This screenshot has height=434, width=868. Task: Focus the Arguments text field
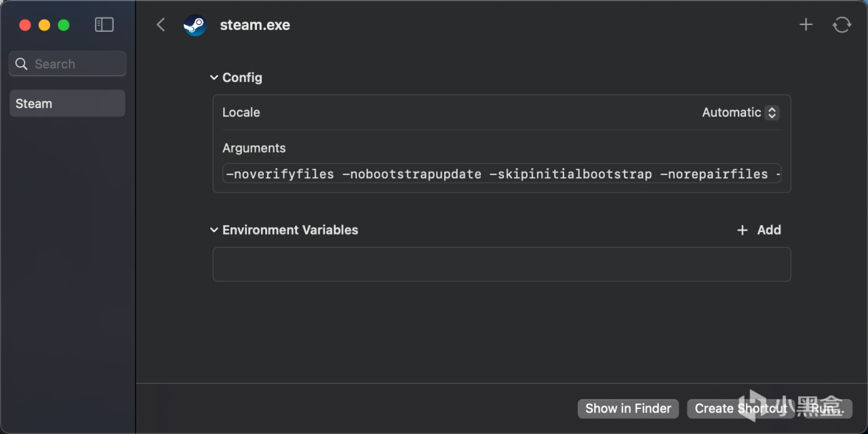click(502, 174)
